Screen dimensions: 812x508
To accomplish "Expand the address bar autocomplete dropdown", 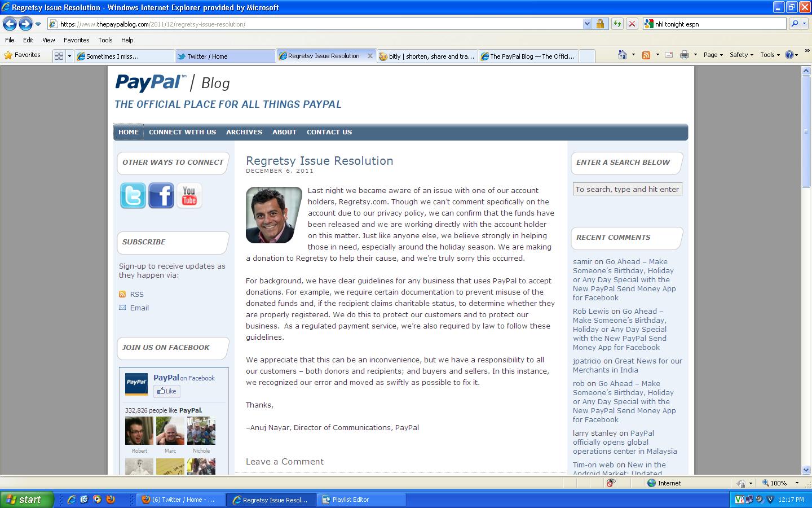I will 587,24.
